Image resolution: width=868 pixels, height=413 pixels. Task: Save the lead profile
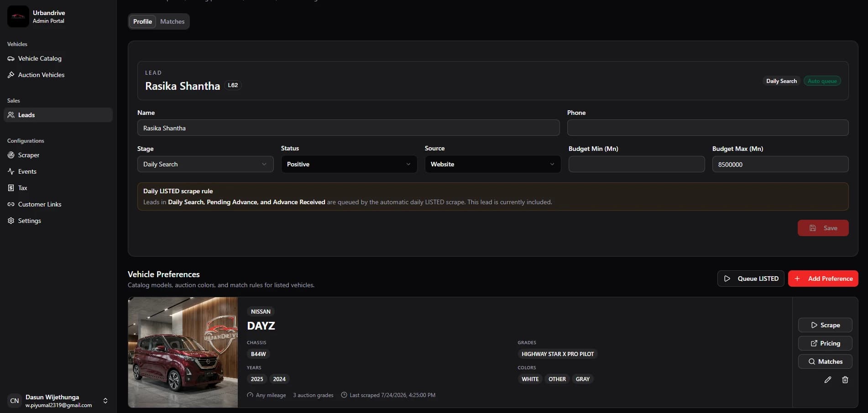(823, 228)
